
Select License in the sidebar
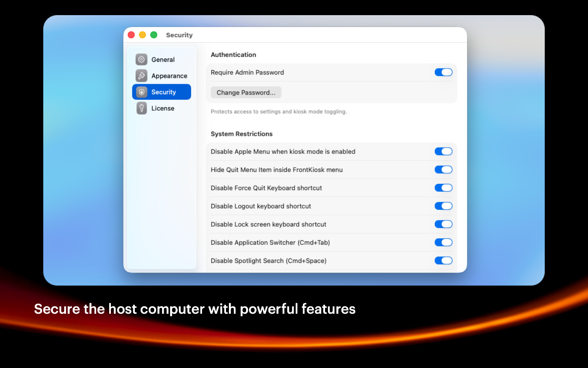pos(163,109)
